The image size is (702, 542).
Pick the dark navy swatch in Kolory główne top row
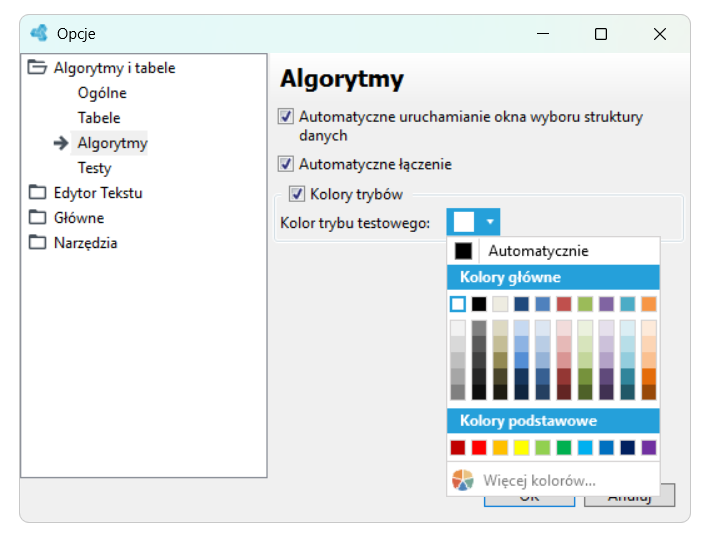pos(522,304)
